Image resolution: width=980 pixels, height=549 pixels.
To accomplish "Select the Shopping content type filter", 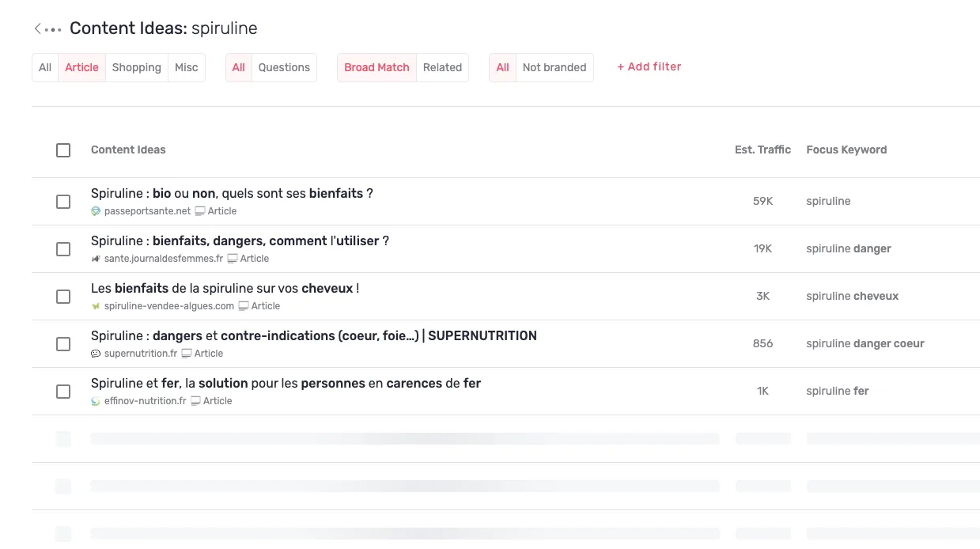I will (136, 67).
